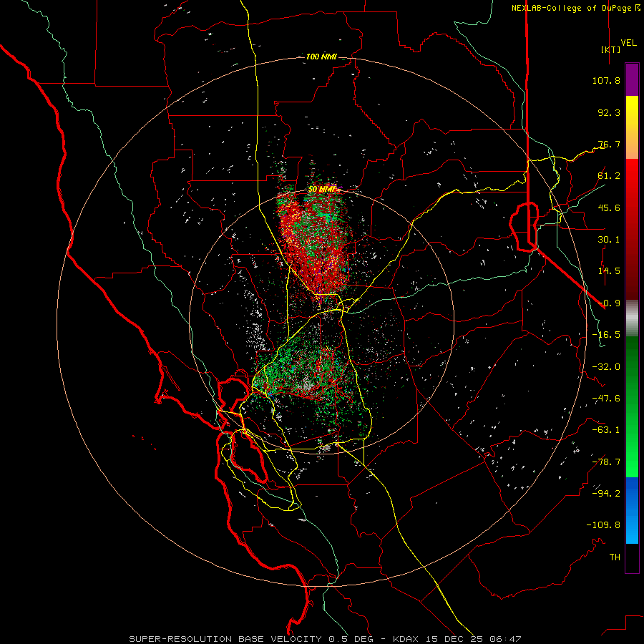Click the 92.3 legend value

click(609, 112)
